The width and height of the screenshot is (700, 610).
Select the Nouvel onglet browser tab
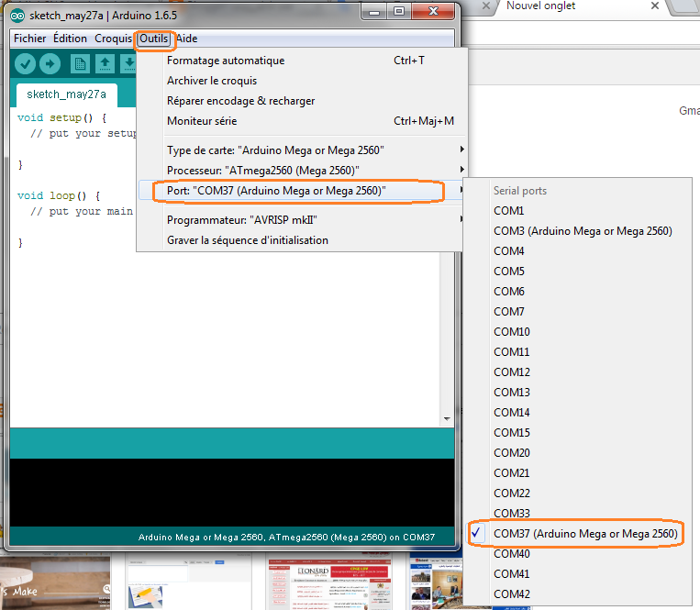(x=540, y=6)
